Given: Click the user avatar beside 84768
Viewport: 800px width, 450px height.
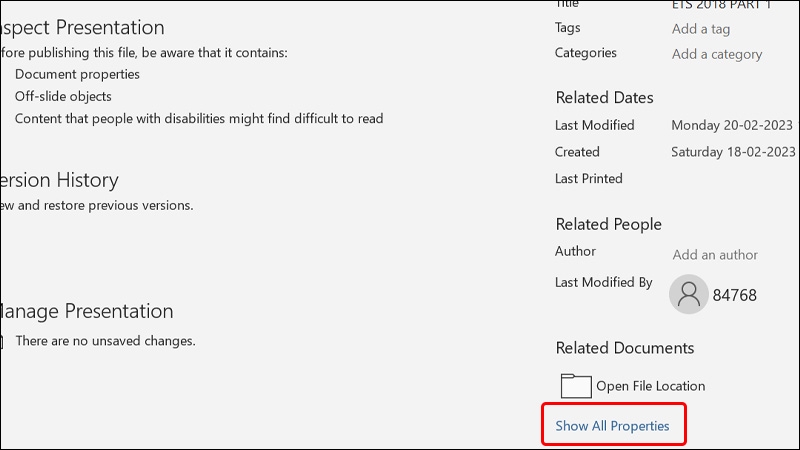Looking at the screenshot, I should click(688, 294).
